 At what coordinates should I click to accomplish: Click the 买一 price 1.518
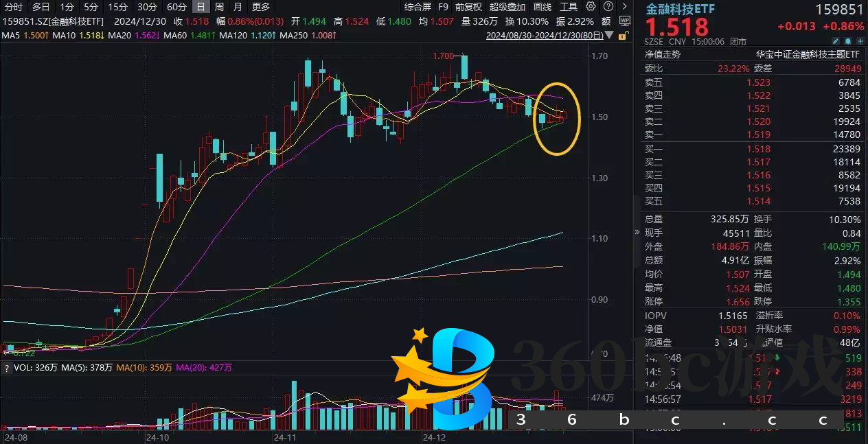tap(758, 149)
